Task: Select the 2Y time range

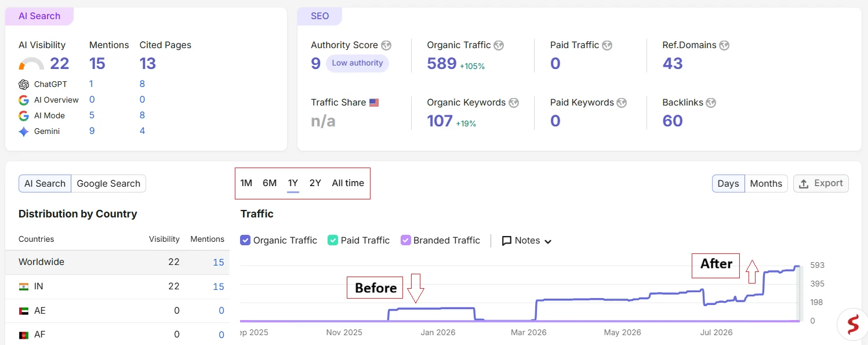Action: coord(315,183)
